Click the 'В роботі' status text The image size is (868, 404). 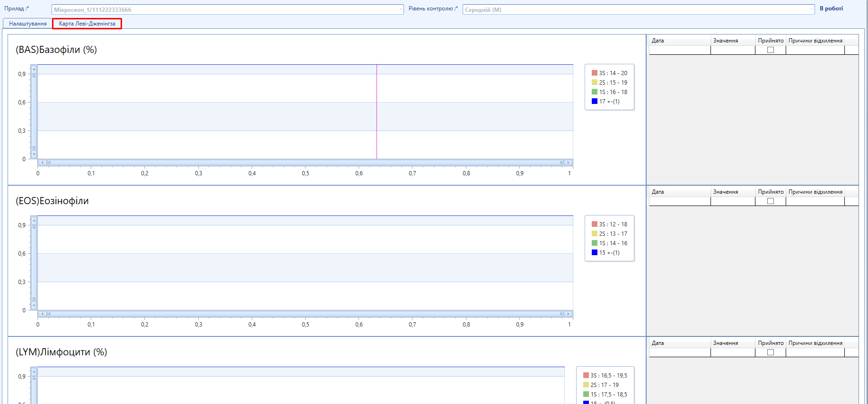point(831,9)
